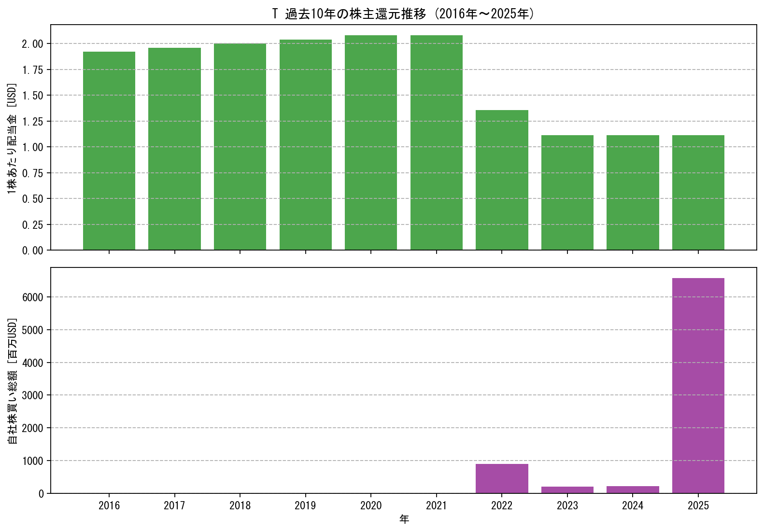
Task: Select the '2019' x-axis year label
Action: (x=306, y=505)
